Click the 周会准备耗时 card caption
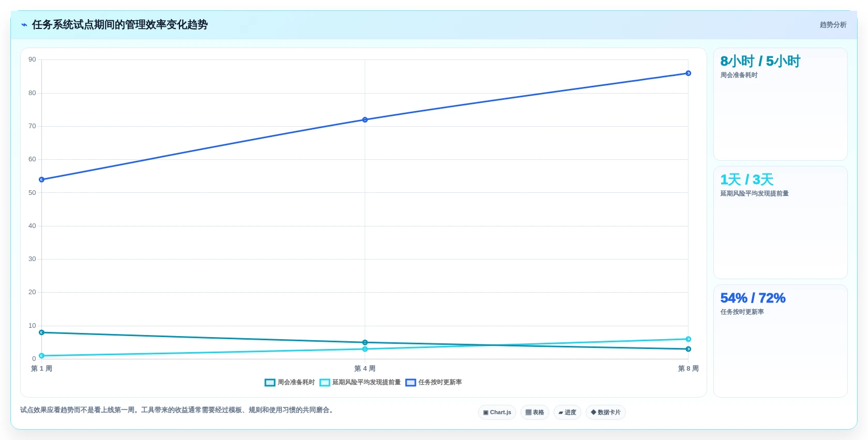The image size is (868, 440). [x=739, y=75]
